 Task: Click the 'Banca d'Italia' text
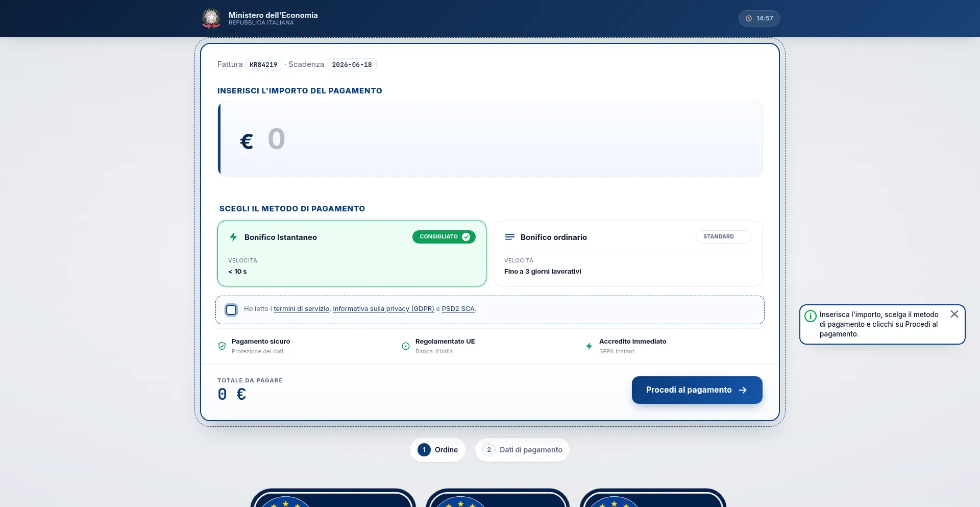pyautogui.click(x=434, y=351)
